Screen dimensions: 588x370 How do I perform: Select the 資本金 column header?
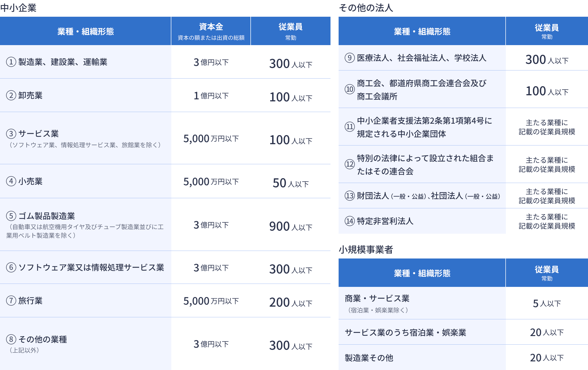211,31
